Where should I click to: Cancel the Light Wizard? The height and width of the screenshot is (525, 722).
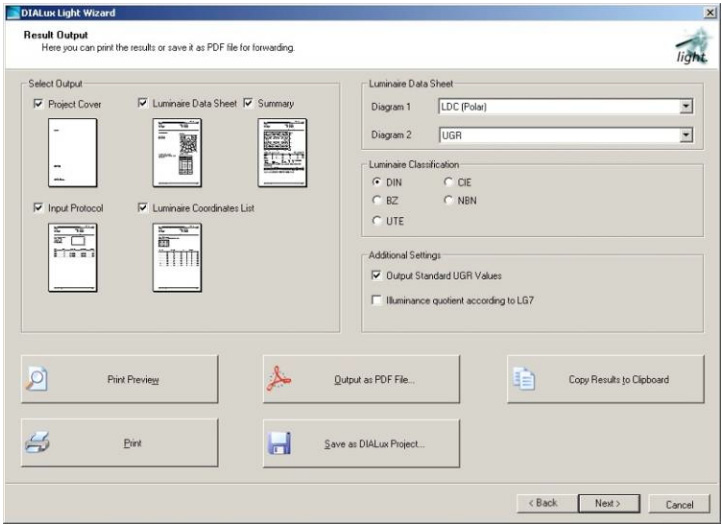(679, 504)
